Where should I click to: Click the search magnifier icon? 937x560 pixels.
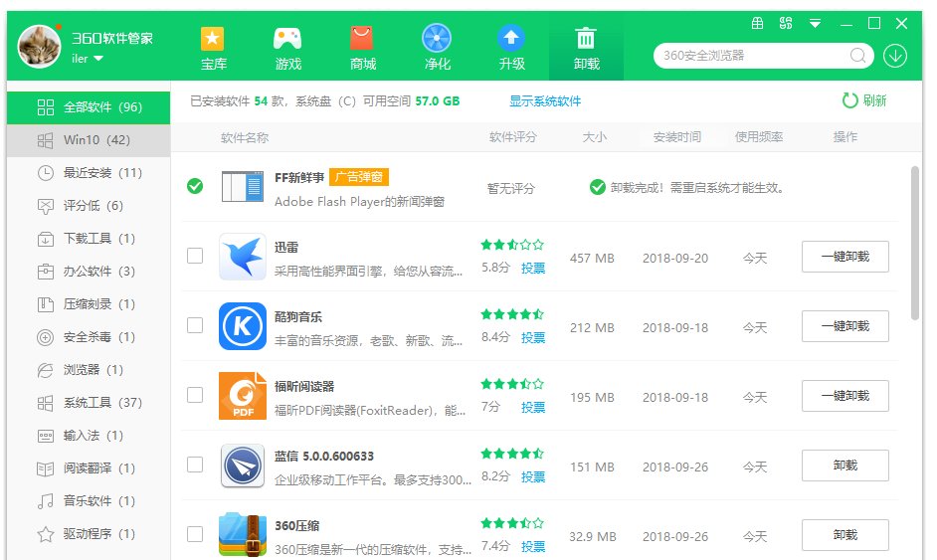click(857, 56)
